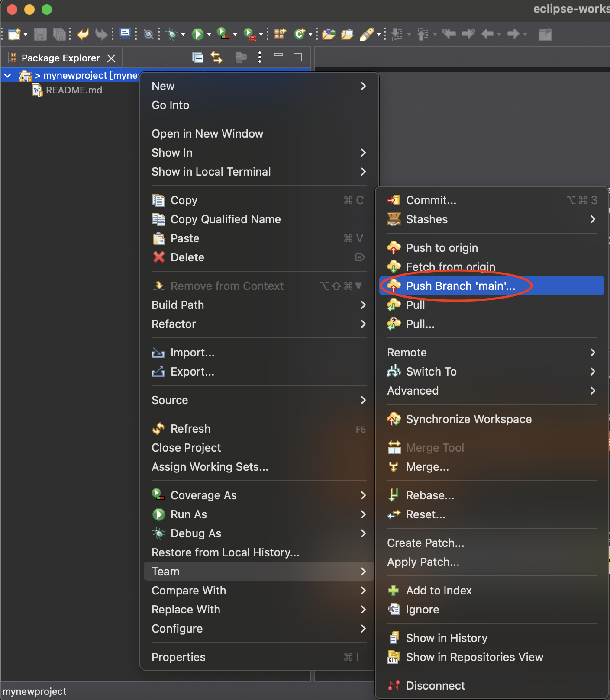Click the Link with Editor arrows icon

pos(216,58)
